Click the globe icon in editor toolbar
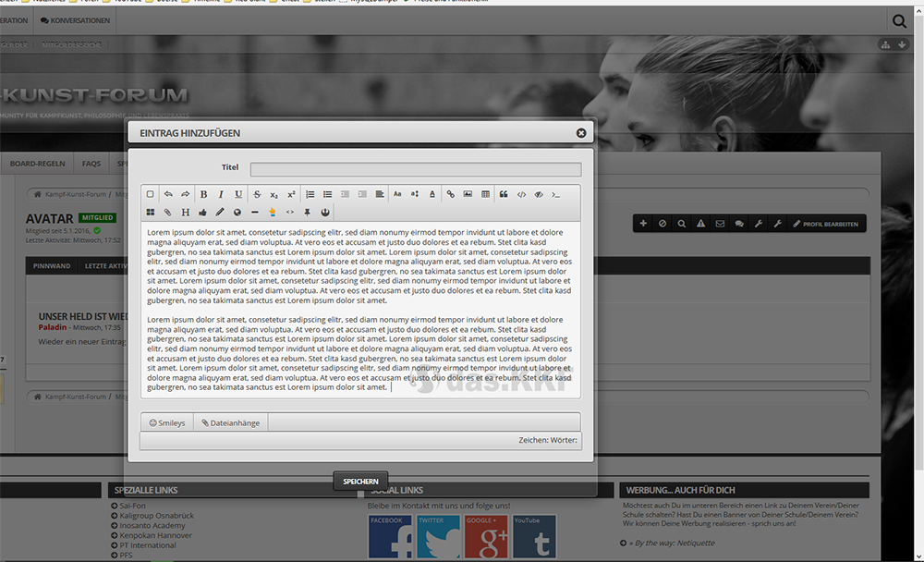924x562 pixels. click(x=237, y=212)
